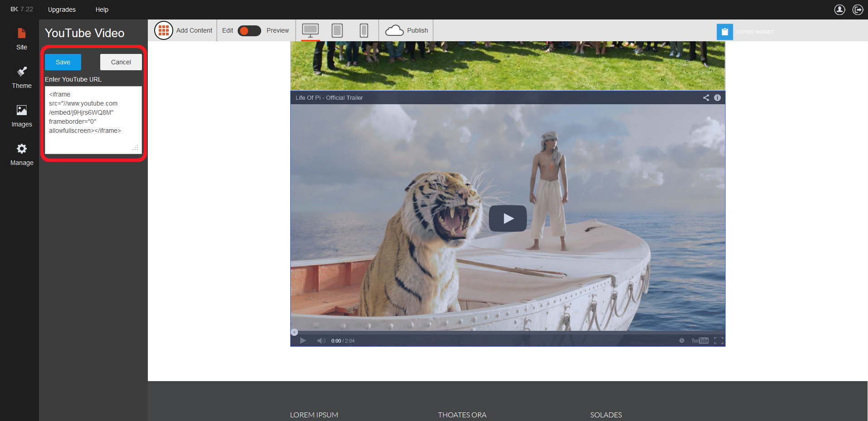The width and height of the screenshot is (868, 421).
Task: Enter fullscreen video mode
Action: coord(719,341)
